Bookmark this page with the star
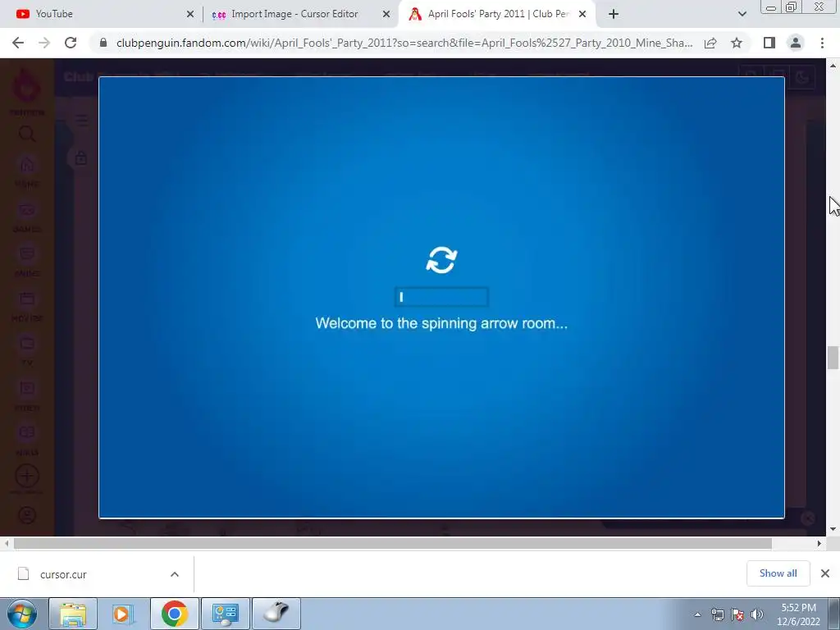The image size is (840, 630). pos(737,43)
